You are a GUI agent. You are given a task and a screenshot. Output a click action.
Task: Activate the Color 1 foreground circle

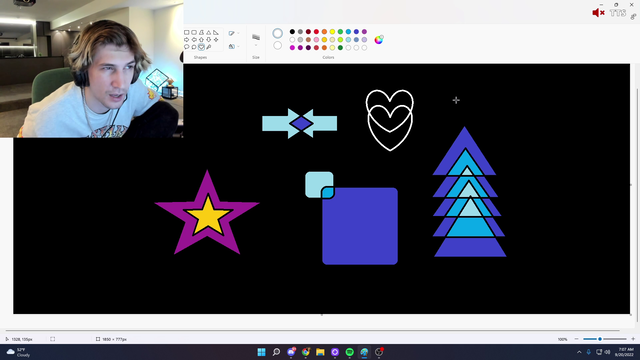tap(278, 33)
